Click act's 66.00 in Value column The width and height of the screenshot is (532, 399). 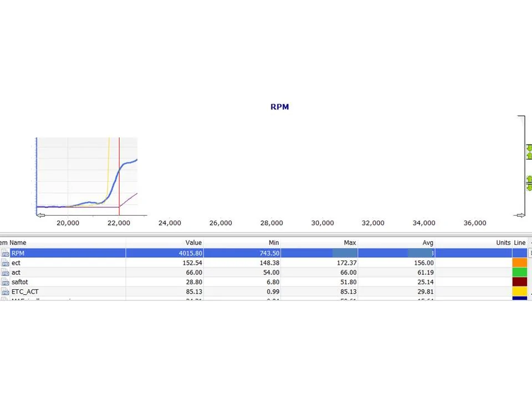click(x=194, y=273)
